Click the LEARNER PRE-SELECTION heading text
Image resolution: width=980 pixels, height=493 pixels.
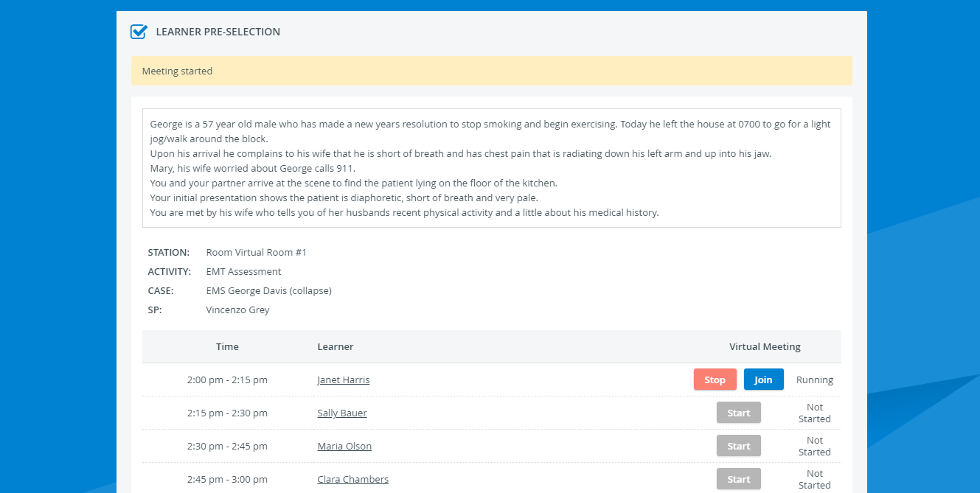click(x=218, y=32)
